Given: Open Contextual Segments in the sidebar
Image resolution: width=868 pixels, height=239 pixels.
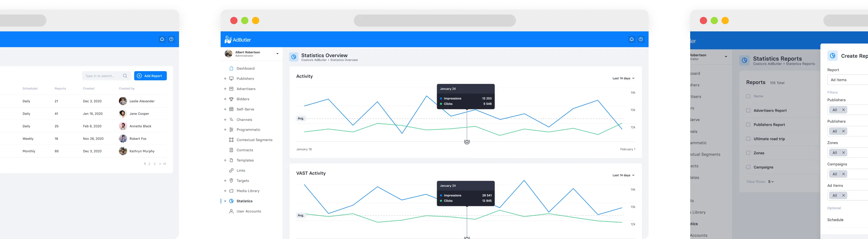Looking at the screenshot, I should (254, 140).
